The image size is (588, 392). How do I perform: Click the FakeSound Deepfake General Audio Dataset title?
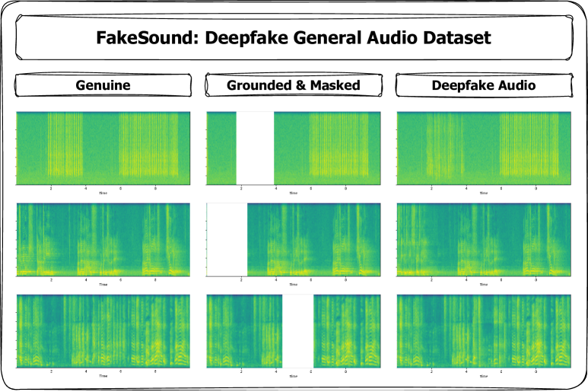click(294, 37)
